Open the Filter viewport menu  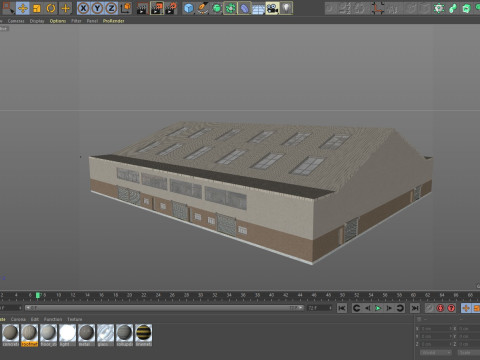[x=76, y=21]
